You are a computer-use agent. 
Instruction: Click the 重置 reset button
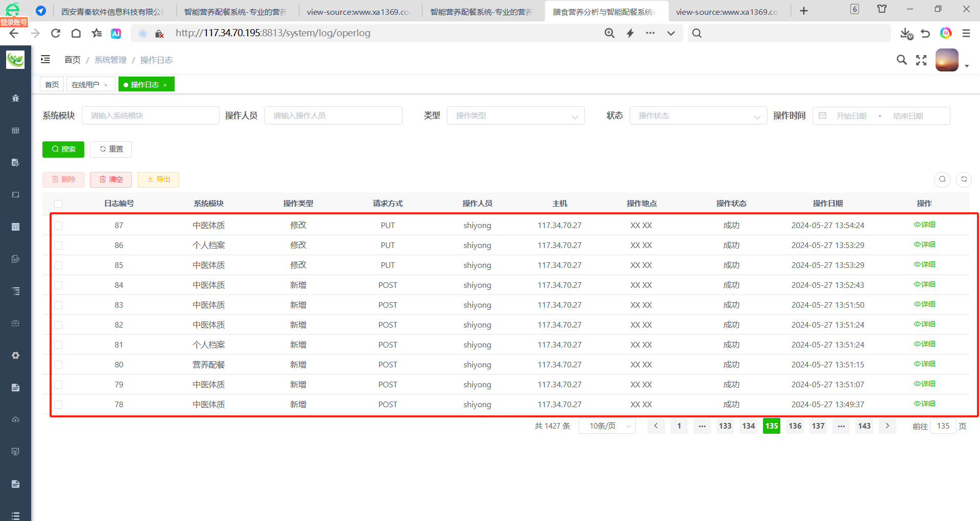pyautogui.click(x=111, y=149)
